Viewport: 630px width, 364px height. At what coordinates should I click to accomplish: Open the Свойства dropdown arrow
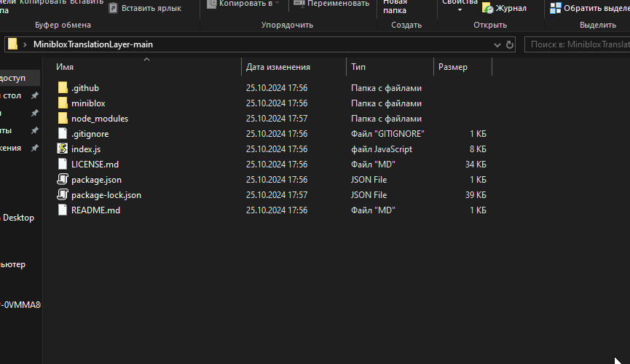coord(460,10)
